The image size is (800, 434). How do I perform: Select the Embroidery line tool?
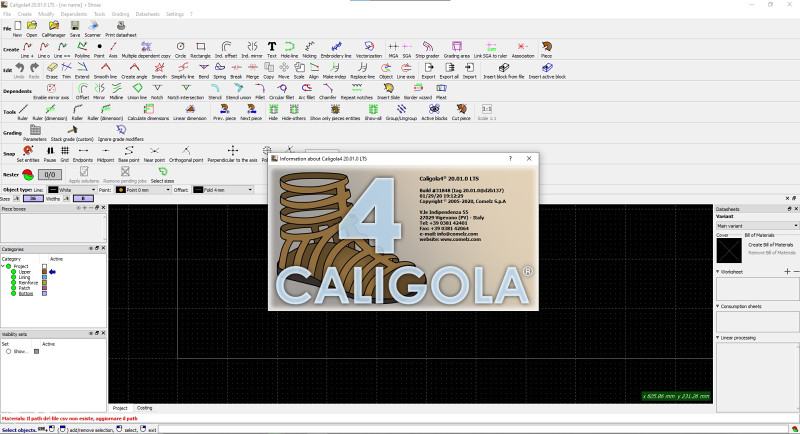(x=336, y=49)
